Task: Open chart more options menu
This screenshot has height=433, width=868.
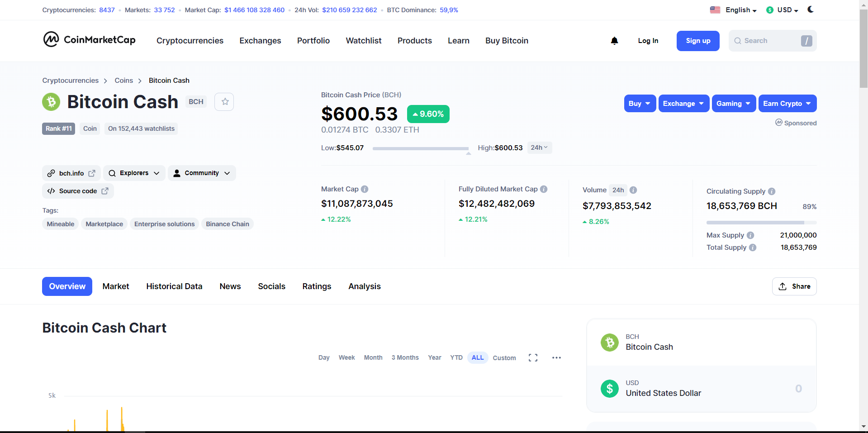Action: (x=556, y=358)
